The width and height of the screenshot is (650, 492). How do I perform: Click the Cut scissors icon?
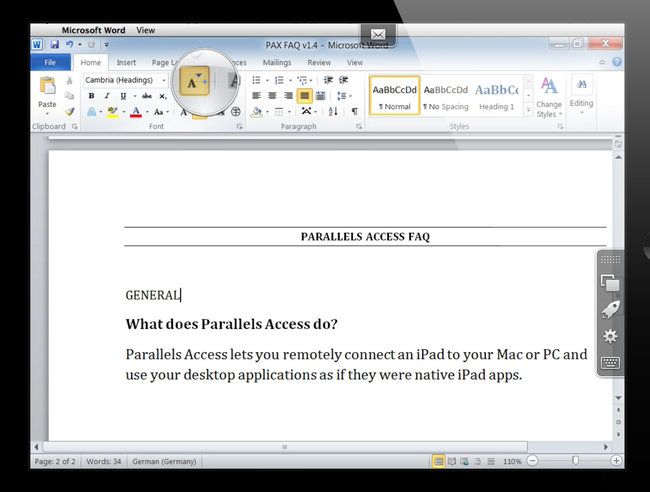tap(70, 80)
